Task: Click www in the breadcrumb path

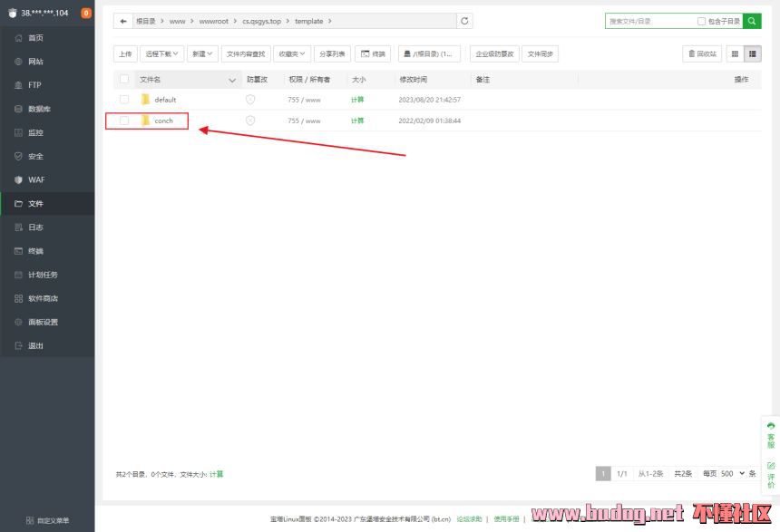Action: [177, 22]
